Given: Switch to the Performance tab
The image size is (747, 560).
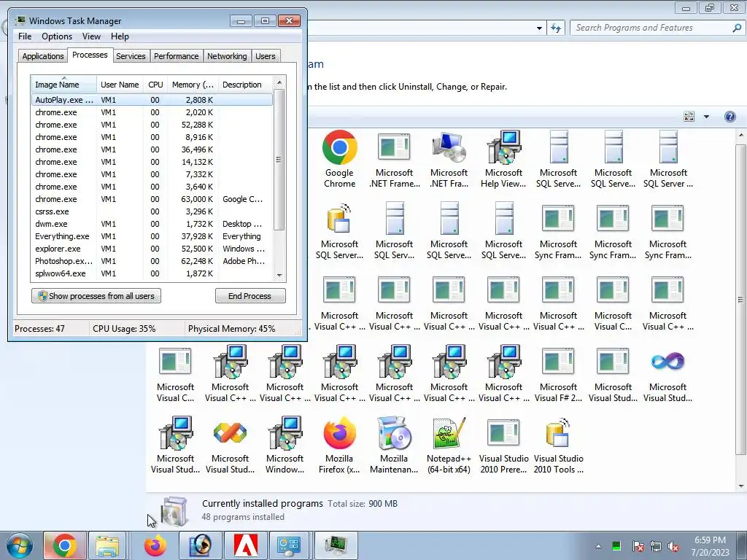Looking at the screenshot, I should 177,55.
